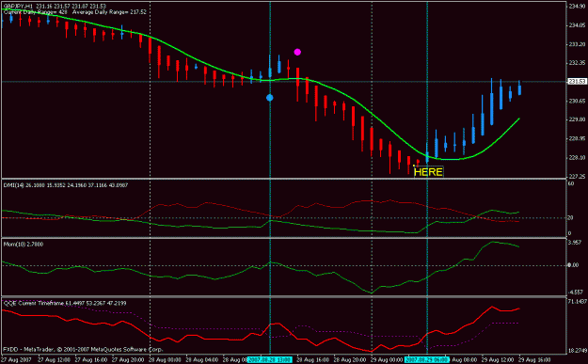Click the 27 Aug 2007 time axis label
The width and height of the screenshot is (588, 364).
coord(16,360)
